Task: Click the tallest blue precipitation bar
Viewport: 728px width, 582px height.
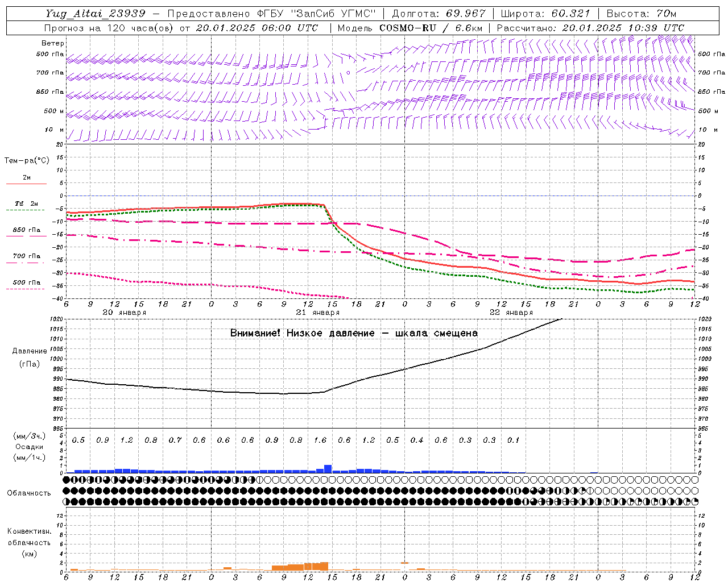Action: [328, 469]
